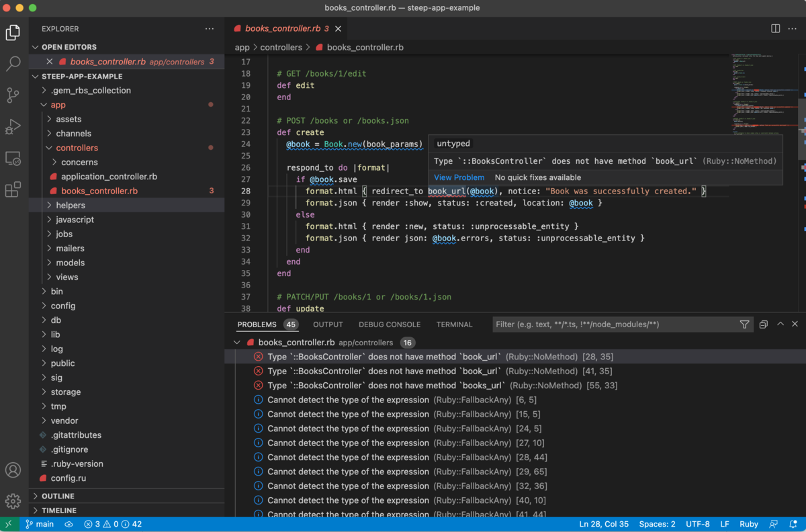Switch to the DEBUG CONSOLE tab
Viewport: 806px width, 532px height.
tap(389, 324)
